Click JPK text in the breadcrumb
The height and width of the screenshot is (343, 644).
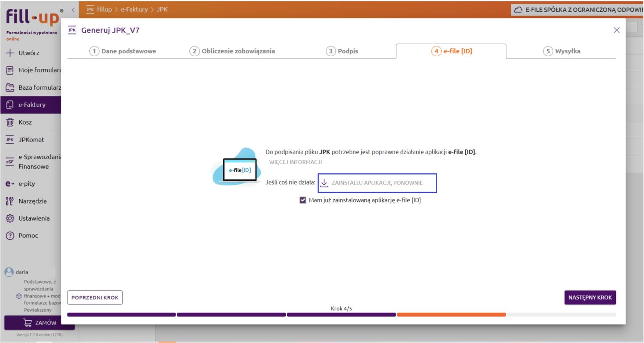click(x=162, y=9)
